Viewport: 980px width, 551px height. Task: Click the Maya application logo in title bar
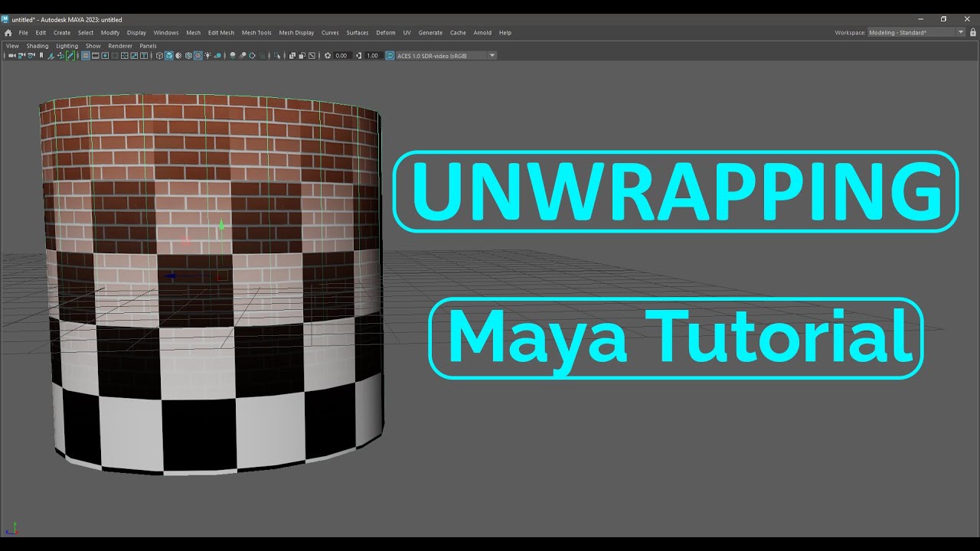5,19
